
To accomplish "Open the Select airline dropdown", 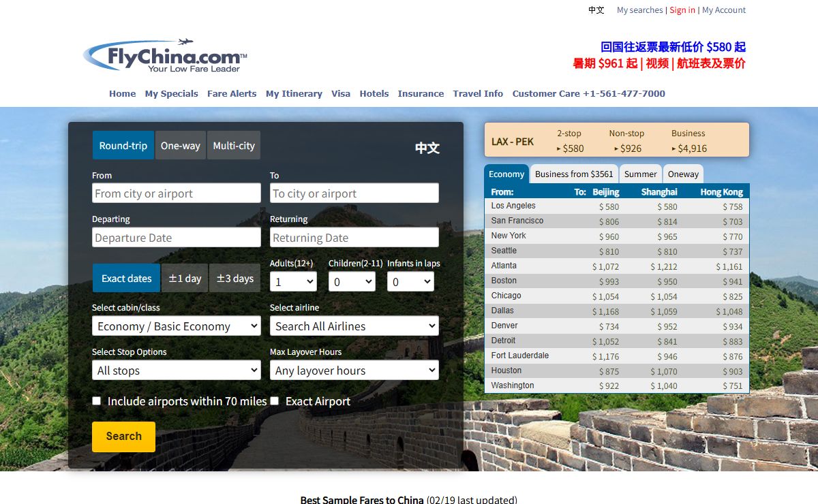I will [x=354, y=326].
